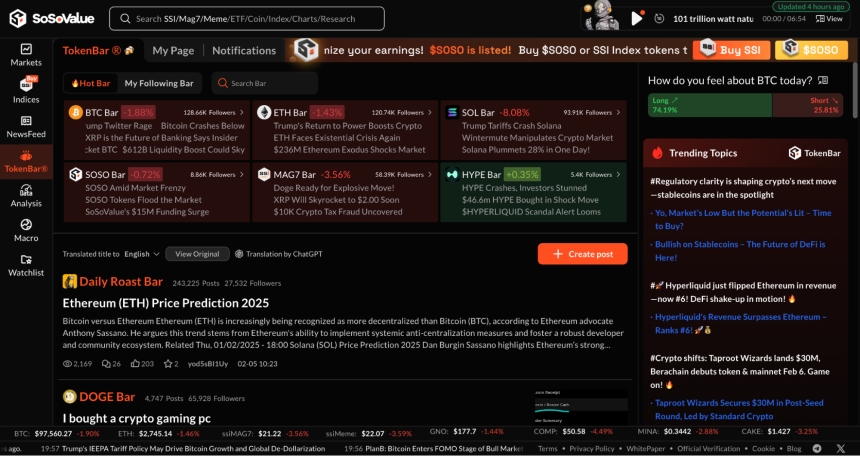Click the Bitcoin icon in BTC Bar
Image resolution: width=860 pixels, height=456 pixels.
pyautogui.click(x=76, y=112)
